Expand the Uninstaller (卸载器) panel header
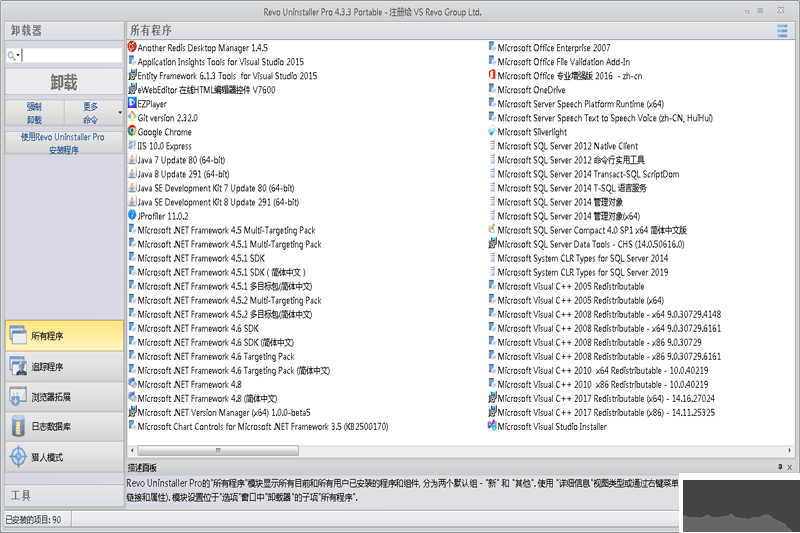The image size is (800, 533). pyautogui.click(x=64, y=31)
